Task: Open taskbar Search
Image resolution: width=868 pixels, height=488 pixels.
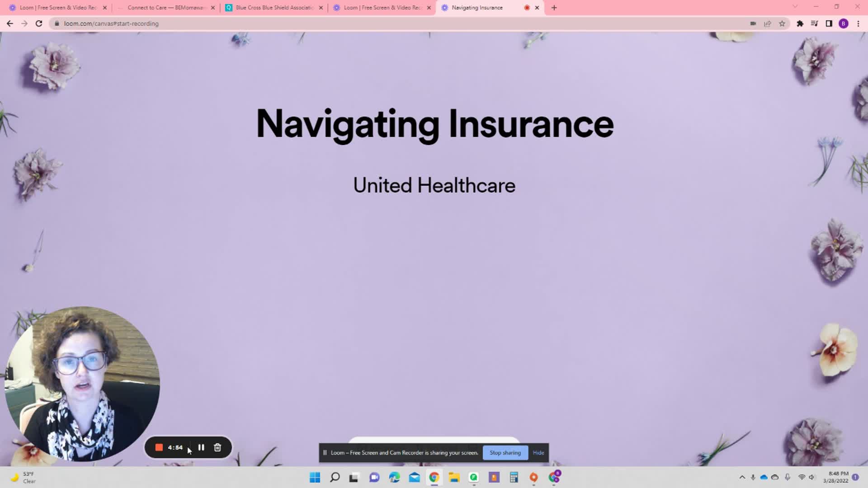Action: [335, 477]
